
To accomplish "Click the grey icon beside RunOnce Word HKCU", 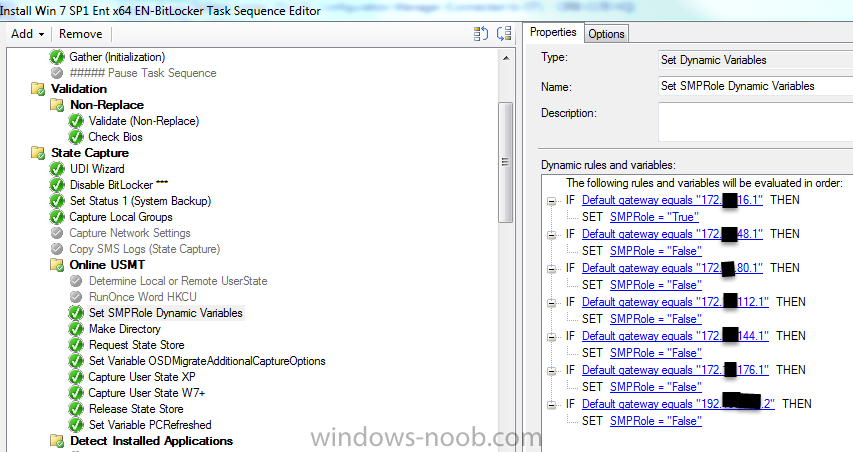I will point(76,297).
